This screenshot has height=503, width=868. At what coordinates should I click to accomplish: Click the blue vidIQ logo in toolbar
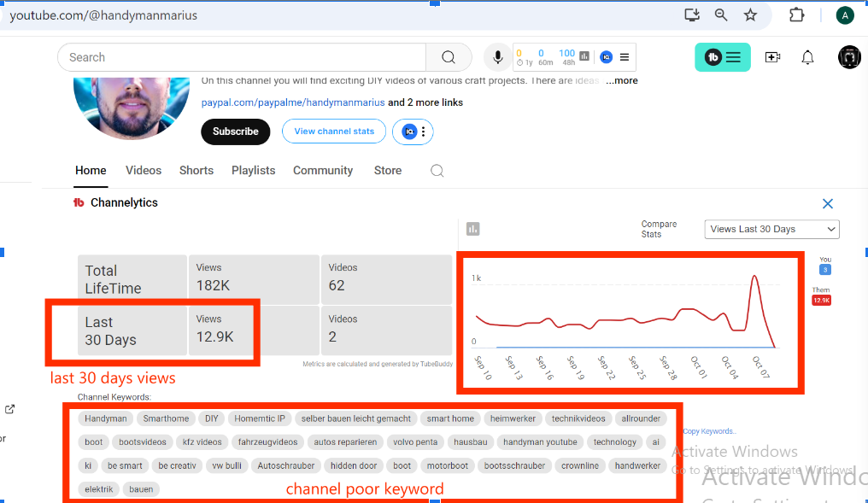point(607,57)
